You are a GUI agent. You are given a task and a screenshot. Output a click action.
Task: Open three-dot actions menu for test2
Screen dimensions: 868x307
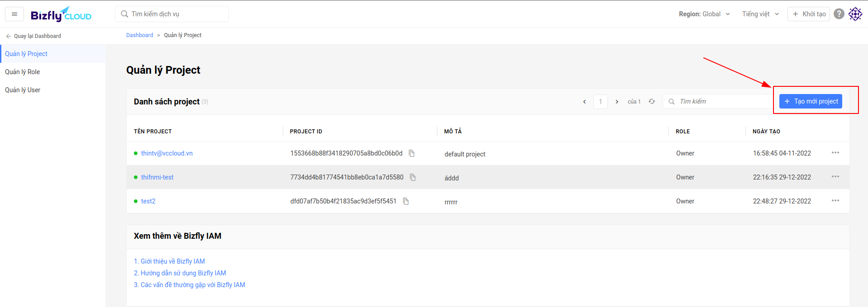pyautogui.click(x=835, y=201)
